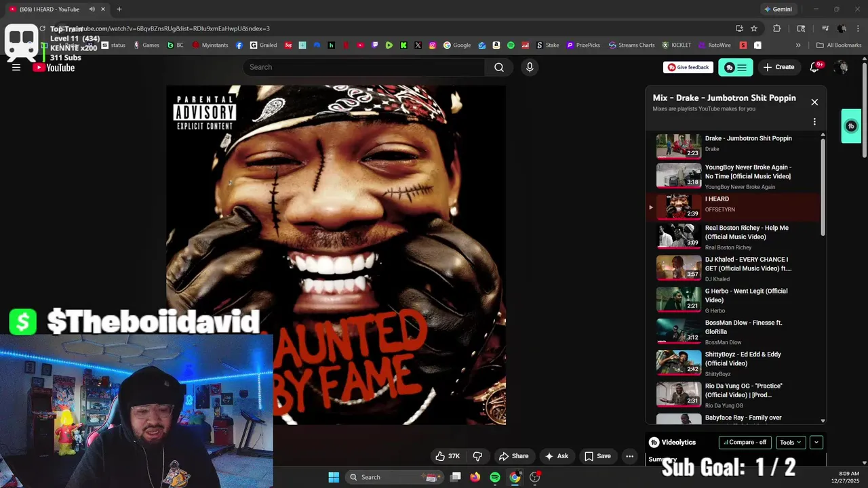Open Spotify from the Windows taskbar
Screen dimensions: 868x488
pos(495,477)
